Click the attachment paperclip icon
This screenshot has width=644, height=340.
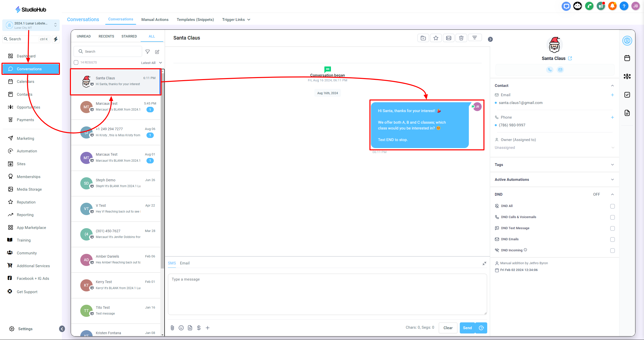click(x=172, y=328)
